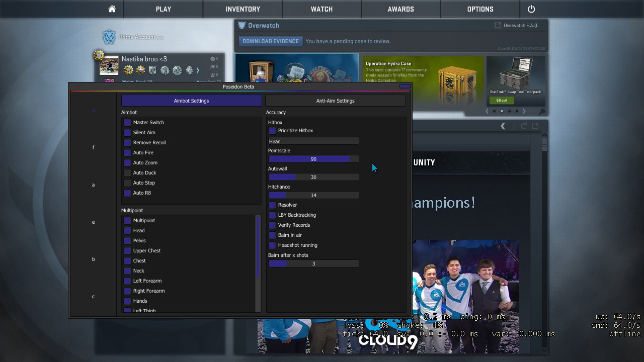
Task: Click the Prime Account shield icon
Action: point(109,37)
